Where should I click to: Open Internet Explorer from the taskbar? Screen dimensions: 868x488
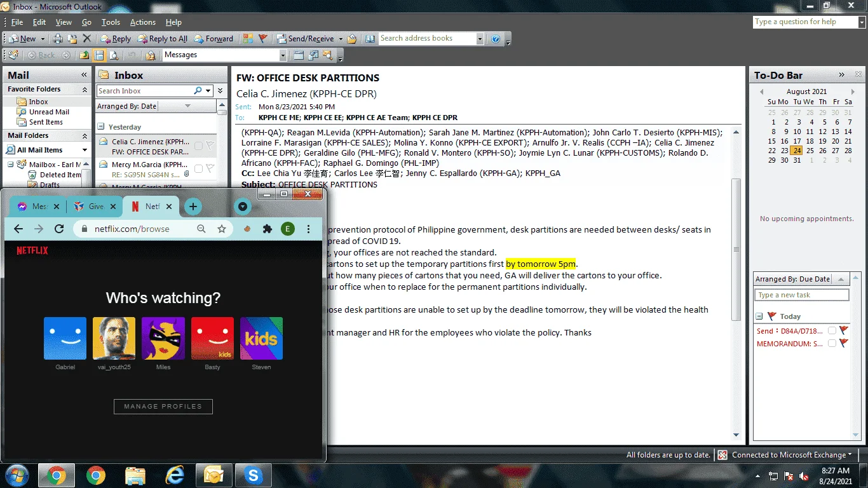[x=175, y=475]
